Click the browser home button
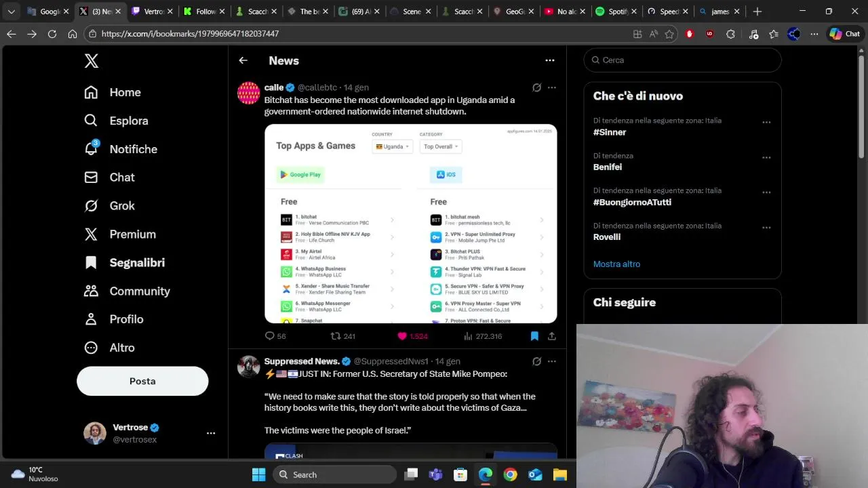Screen dimensions: 868x488 pos(73,34)
